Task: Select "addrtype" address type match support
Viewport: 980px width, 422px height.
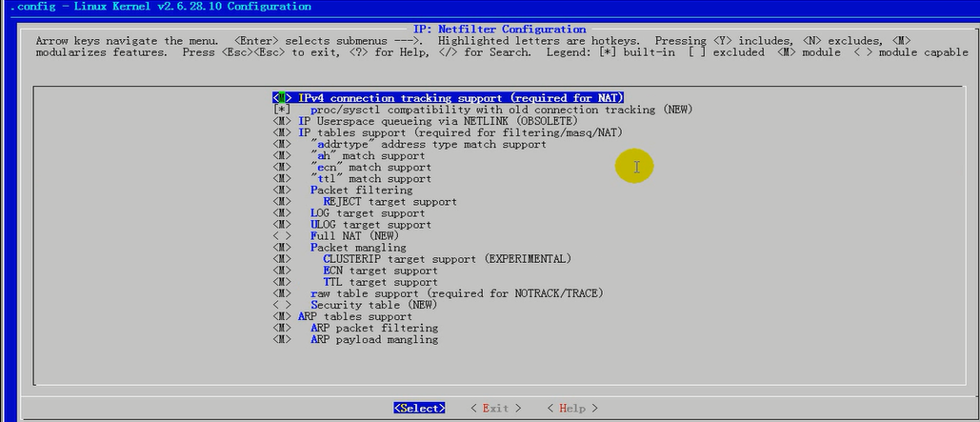Action: point(429,145)
